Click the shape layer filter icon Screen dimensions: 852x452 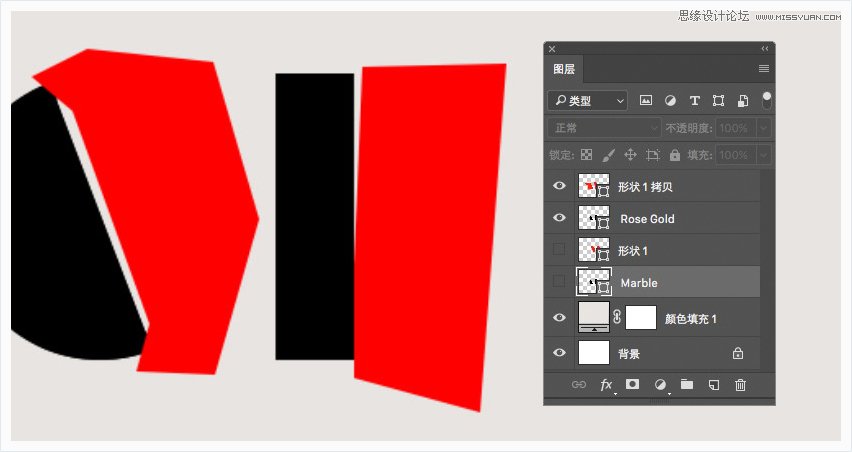pyautogui.click(x=718, y=101)
